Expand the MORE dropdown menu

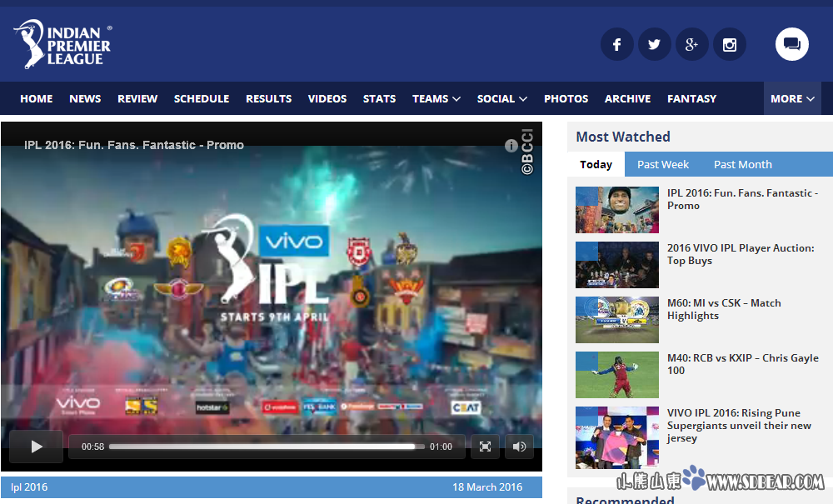(792, 99)
